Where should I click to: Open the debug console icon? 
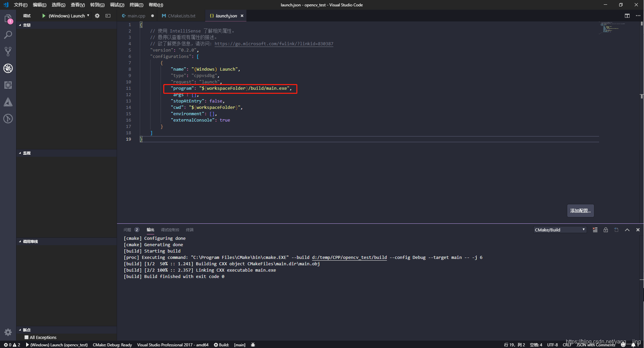(108, 16)
